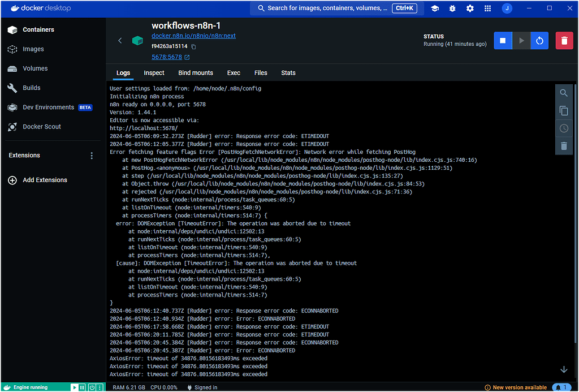Open port 5678:5678 in browser

(171, 57)
